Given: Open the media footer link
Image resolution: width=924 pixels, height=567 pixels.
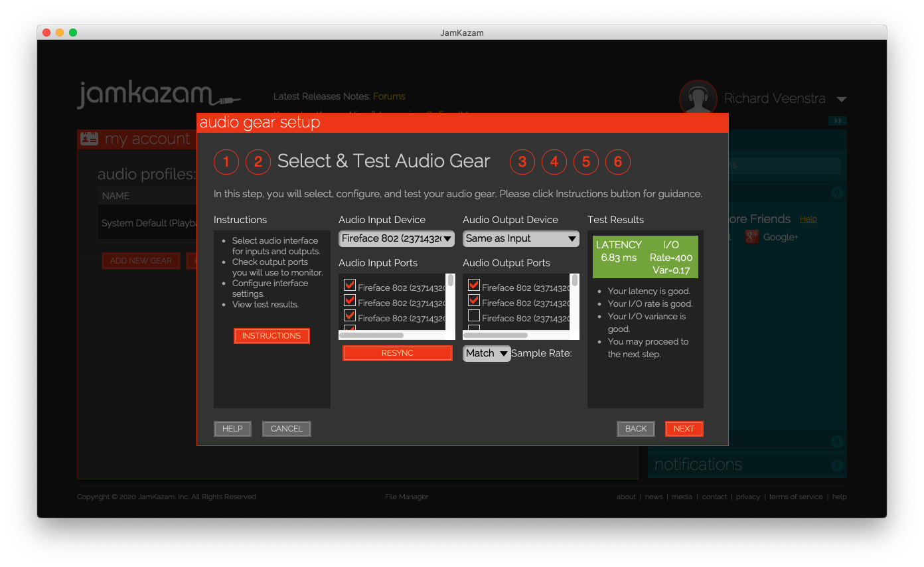Looking at the screenshot, I should (x=682, y=497).
